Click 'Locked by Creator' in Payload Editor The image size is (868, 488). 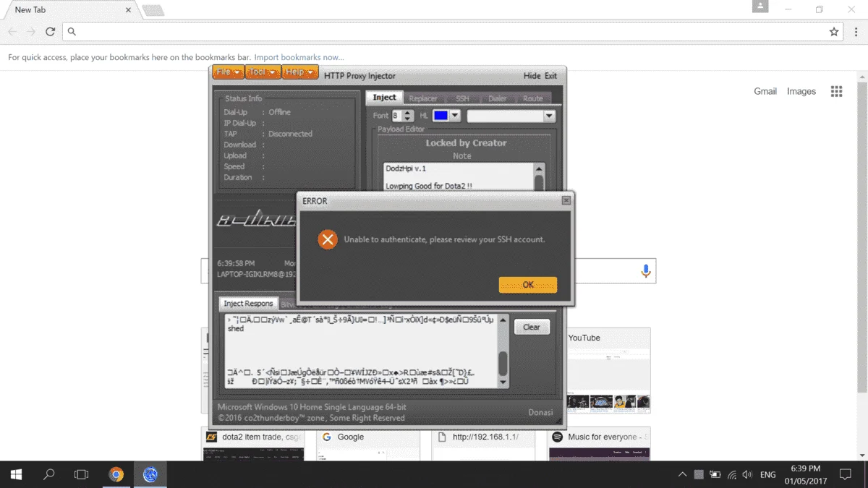point(466,143)
